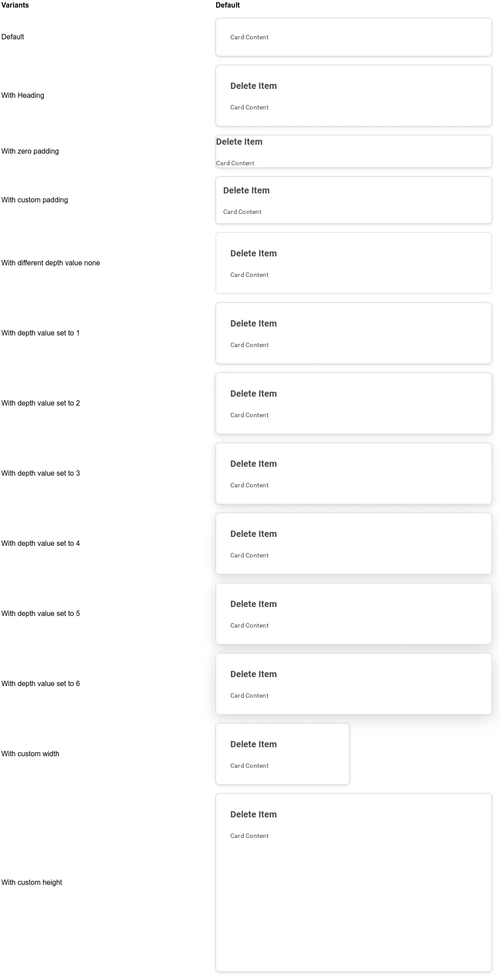Click the 'With different depth value none' label
Image resolution: width=500 pixels, height=980 pixels.
[50, 263]
